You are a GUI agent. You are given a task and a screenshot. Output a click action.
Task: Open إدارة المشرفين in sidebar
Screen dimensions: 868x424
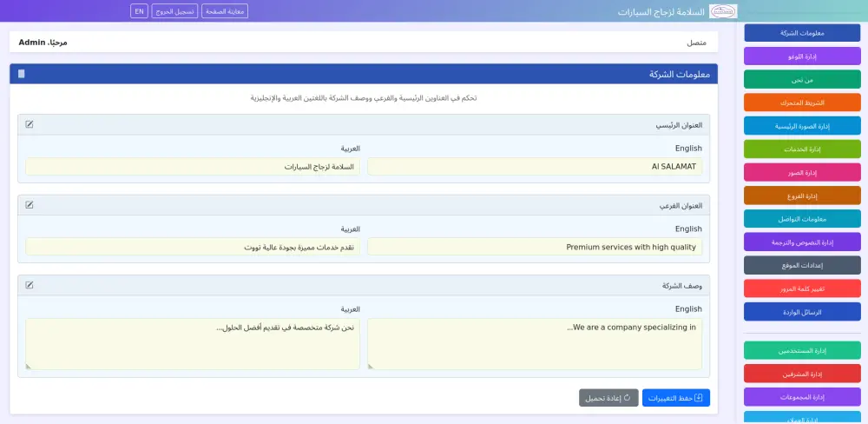click(x=802, y=374)
